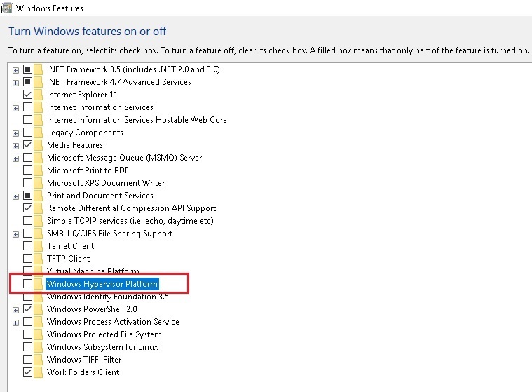This screenshot has height=392, width=532.
Task: Enable Windows Projected File System checkbox
Action: pyautogui.click(x=28, y=334)
